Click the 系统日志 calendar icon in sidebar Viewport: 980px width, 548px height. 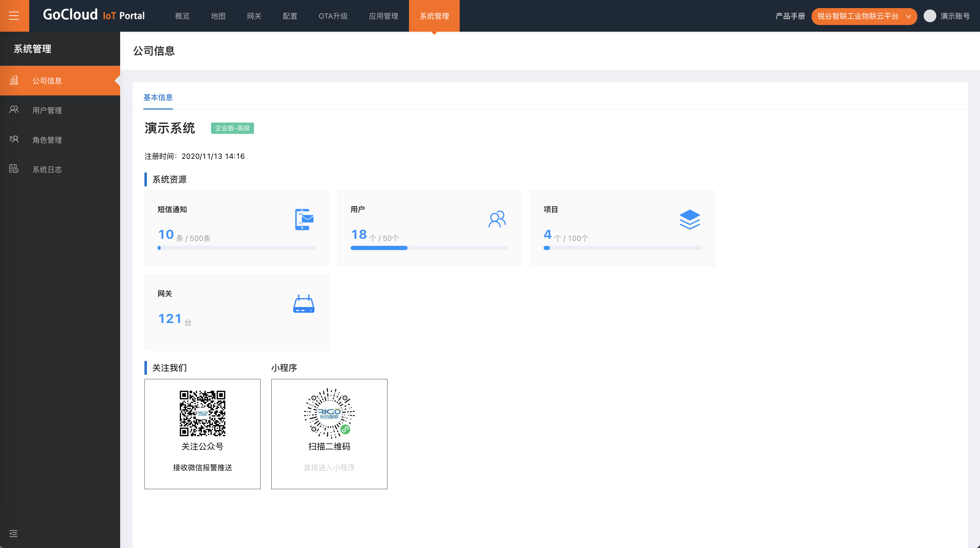14,168
